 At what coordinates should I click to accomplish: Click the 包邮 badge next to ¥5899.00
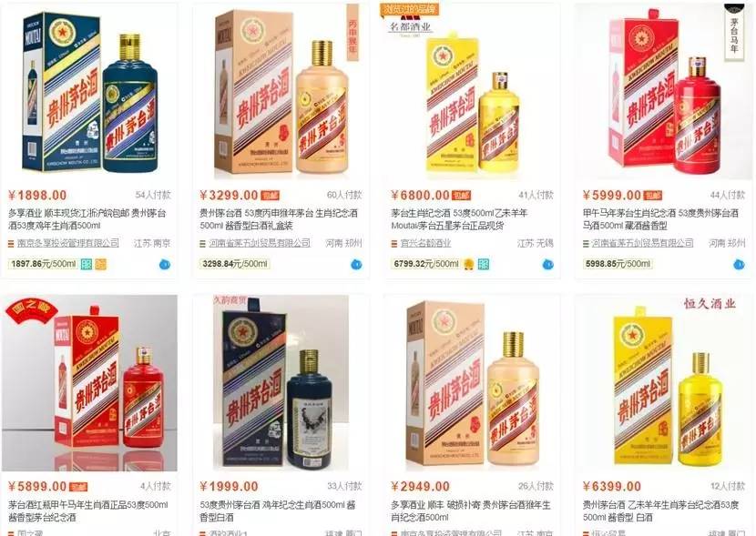coord(78,487)
